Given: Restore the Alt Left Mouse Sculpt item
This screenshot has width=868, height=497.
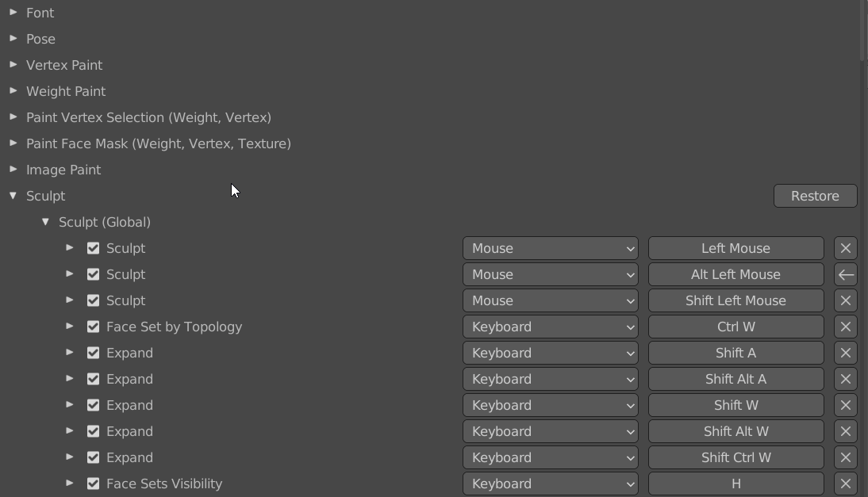Looking at the screenshot, I should click(x=845, y=274).
